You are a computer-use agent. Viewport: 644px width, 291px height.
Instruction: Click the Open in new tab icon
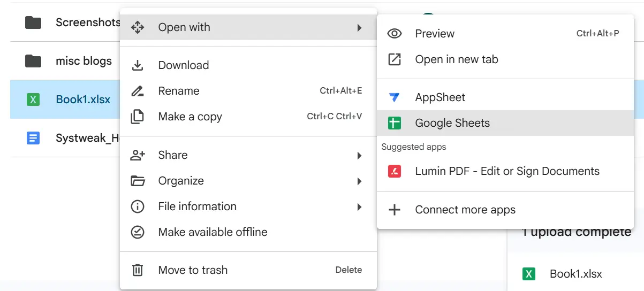(395, 59)
